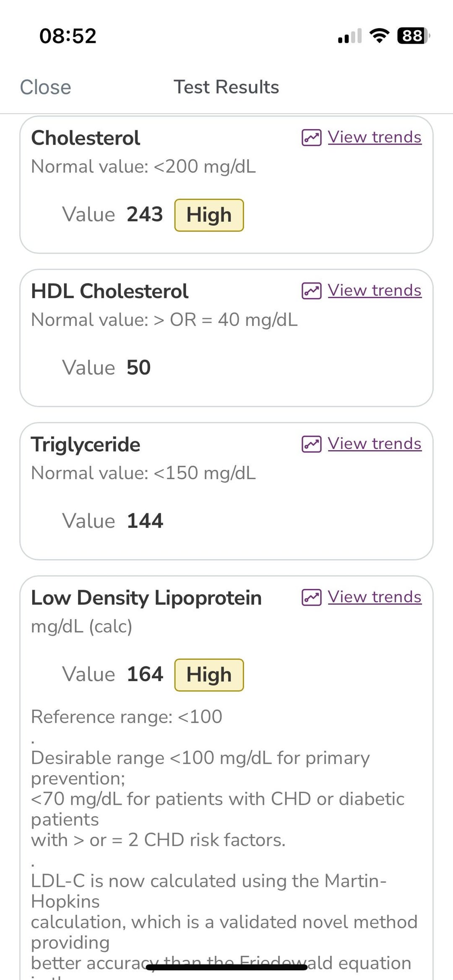Image resolution: width=453 pixels, height=980 pixels.
Task: Open View trends link for HDL Cholesterol
Action: pyautogui.click(x=374, y=290)
